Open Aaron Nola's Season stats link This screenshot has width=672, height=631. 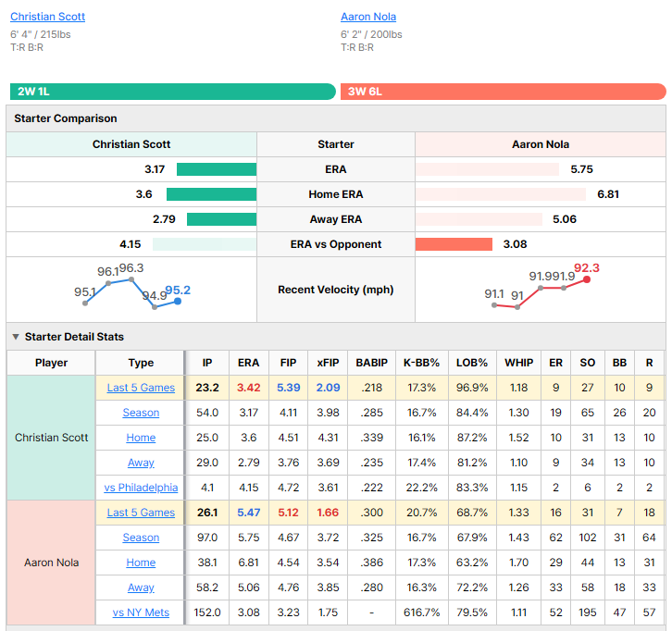point(141,538)
